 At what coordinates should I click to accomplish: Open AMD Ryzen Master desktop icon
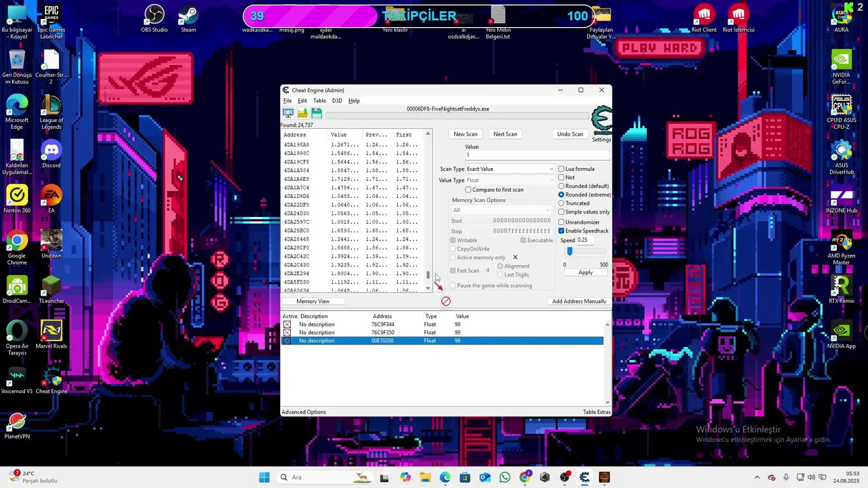pyautogui.click(x=842, y=247)
